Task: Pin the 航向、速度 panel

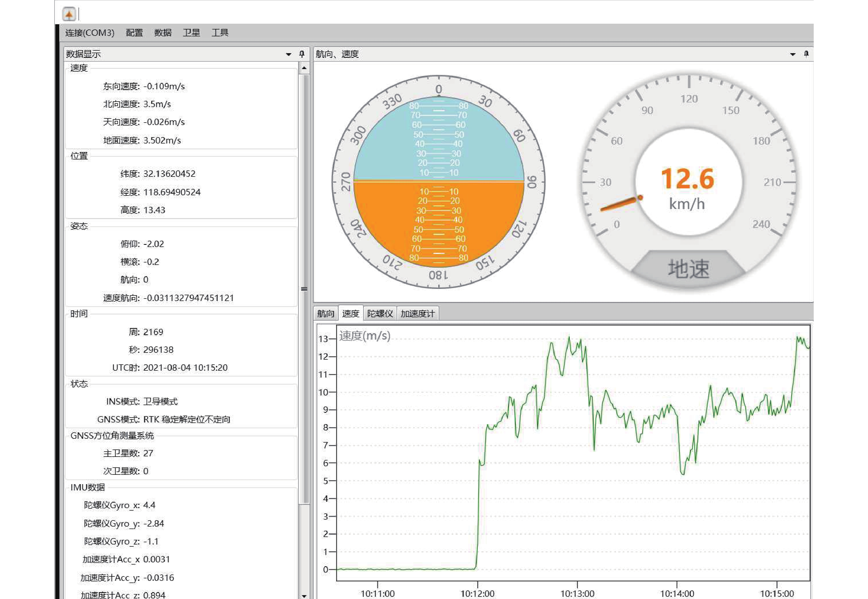Action: click(806, 54)
